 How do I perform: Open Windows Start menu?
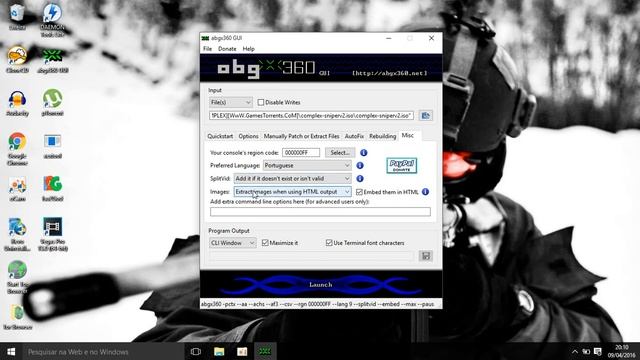[x=11, y=351]
